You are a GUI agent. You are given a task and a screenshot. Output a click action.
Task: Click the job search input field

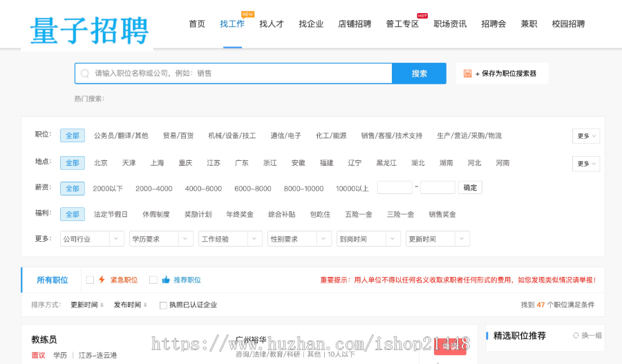click(234, 73)
